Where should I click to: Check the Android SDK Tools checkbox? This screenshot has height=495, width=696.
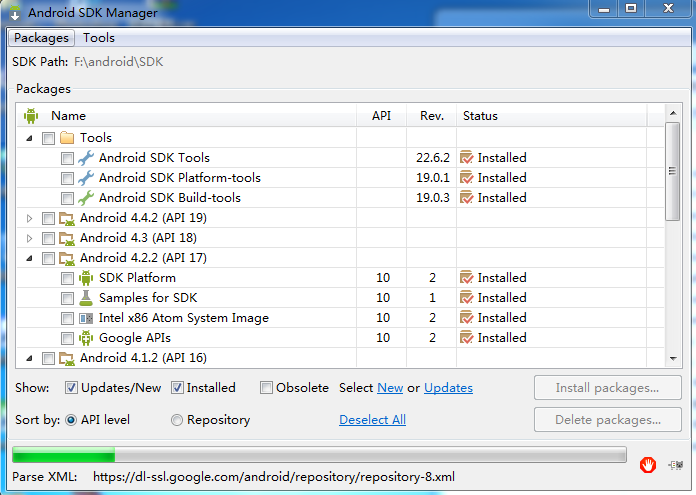67,158
